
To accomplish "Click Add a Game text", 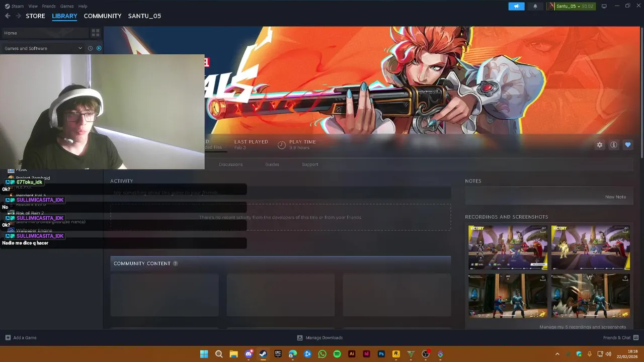I will pos(25,338).
